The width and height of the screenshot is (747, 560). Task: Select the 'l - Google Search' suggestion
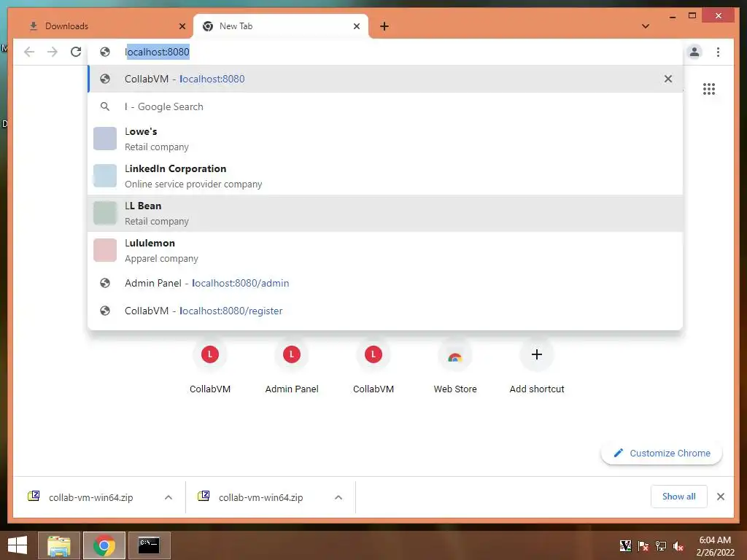385,106
